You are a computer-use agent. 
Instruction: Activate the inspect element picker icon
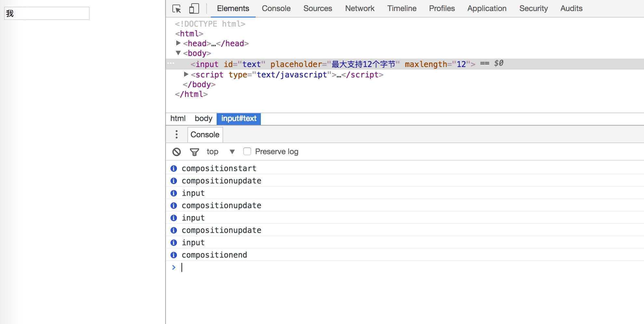(x=177, y=8)
